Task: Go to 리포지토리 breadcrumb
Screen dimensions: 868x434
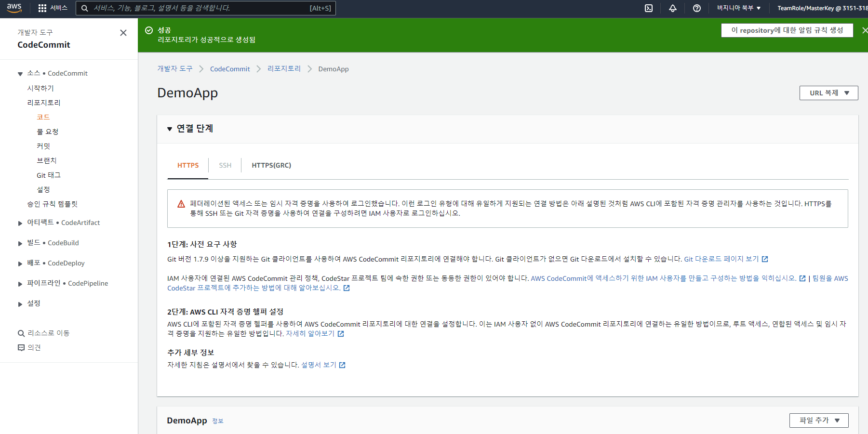Action: click(284, 69)
